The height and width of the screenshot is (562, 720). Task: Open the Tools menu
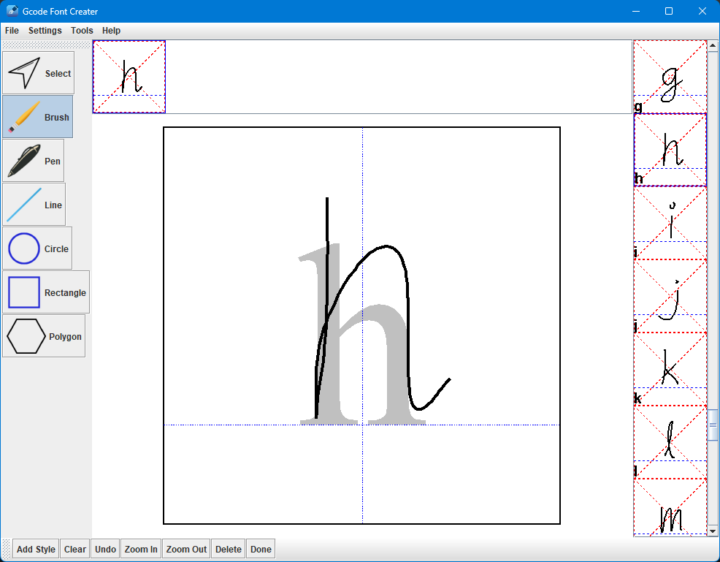coord(82,30)
